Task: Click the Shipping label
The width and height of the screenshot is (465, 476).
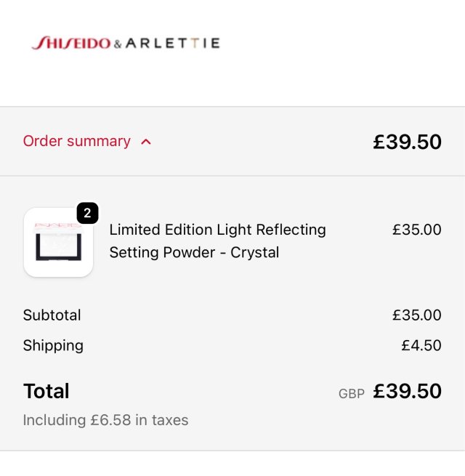Action: pyautogui.click(x=53, y=345)
